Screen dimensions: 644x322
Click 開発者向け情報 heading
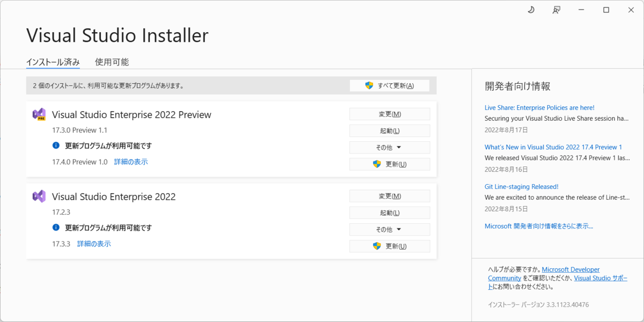[x=517, y=86]
